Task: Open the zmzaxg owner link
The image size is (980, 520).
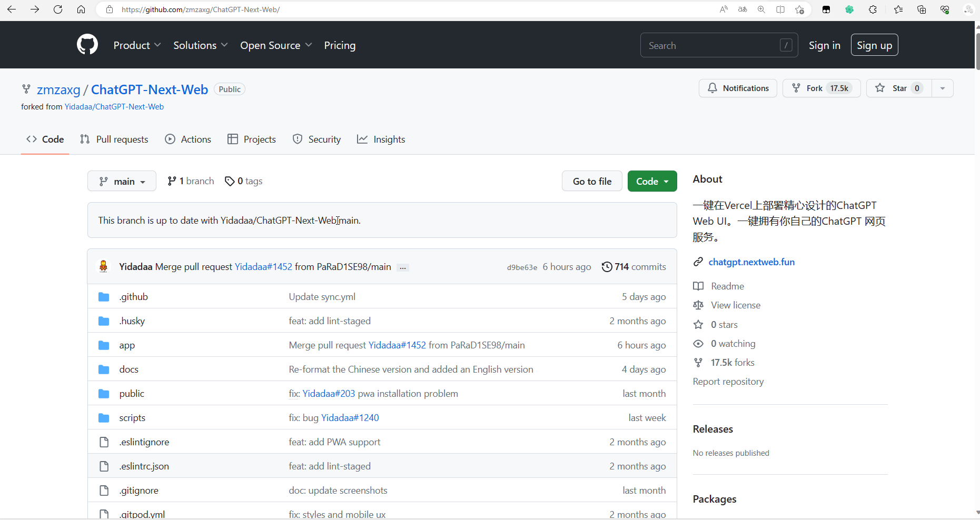Action: pos(58,89)
